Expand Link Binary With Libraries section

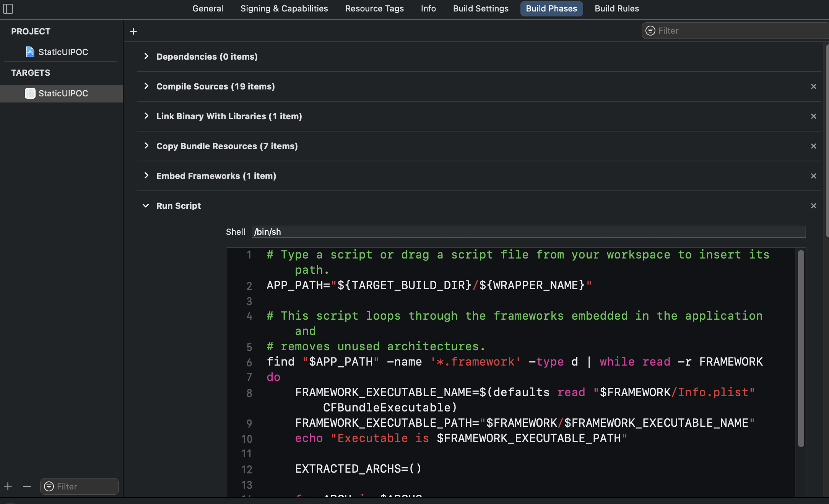[146, 116]
